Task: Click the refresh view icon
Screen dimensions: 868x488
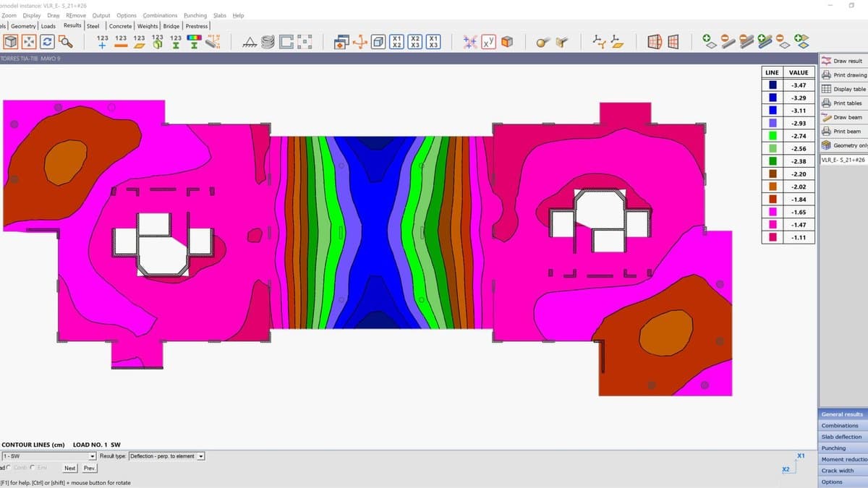Action: (48, 42)
